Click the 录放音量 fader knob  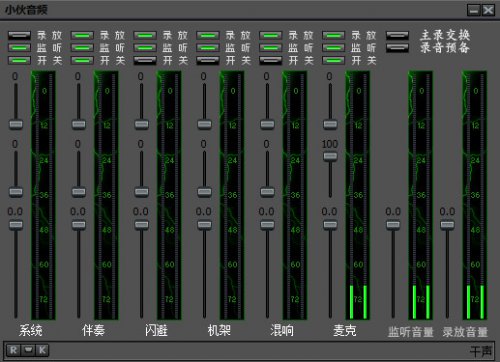[447, 225]
